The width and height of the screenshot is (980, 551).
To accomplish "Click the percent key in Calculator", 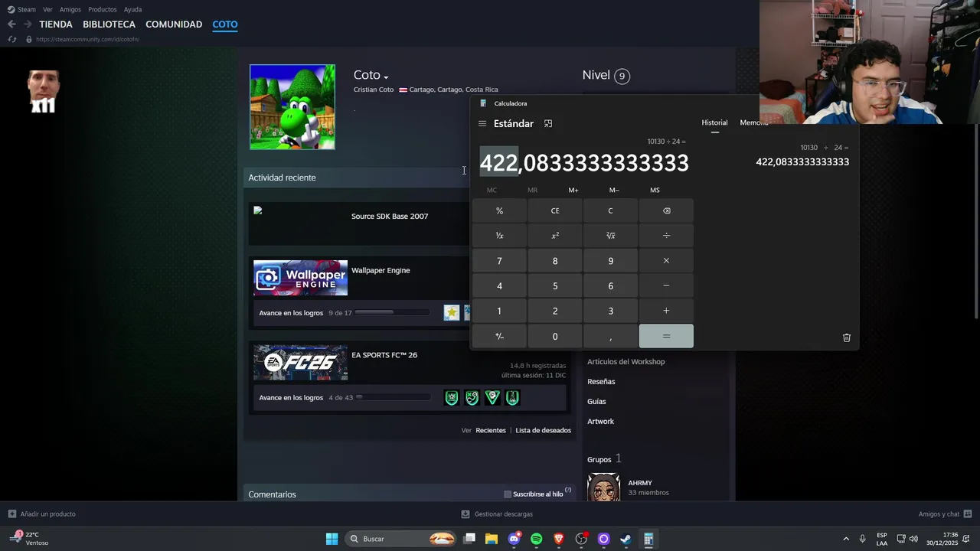I will coord(499,210).
